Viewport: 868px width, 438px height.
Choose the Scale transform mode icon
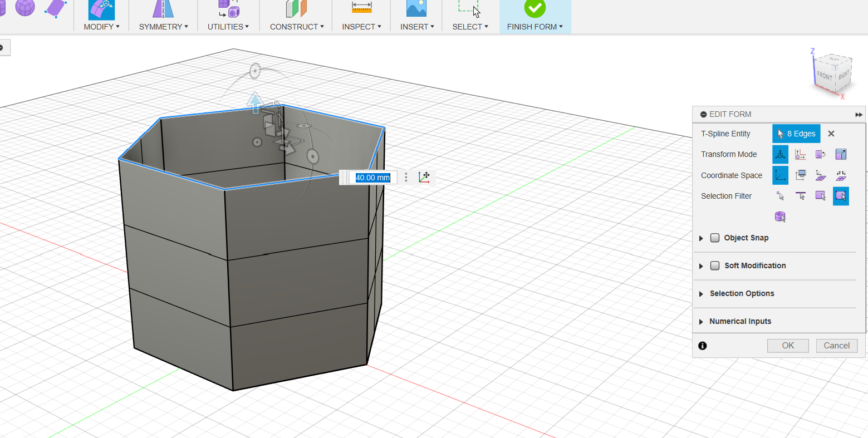pyautogui.click(x=841, y=154)
